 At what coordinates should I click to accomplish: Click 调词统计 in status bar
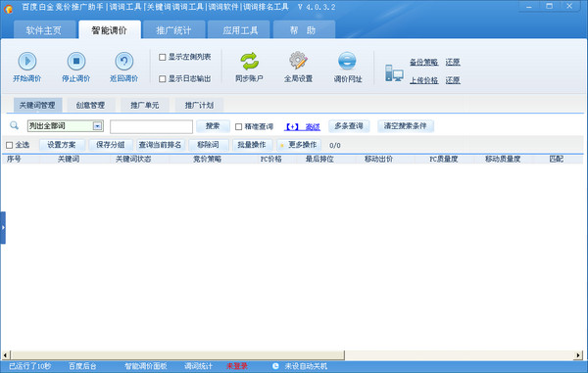(198, 366)
